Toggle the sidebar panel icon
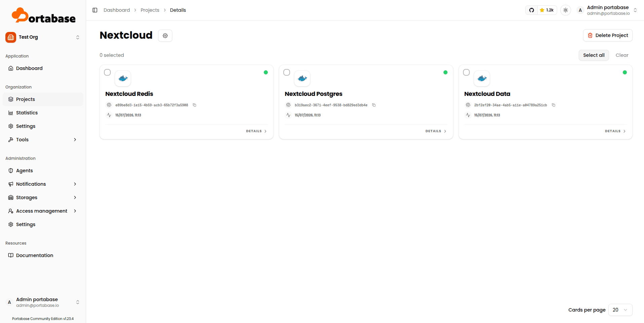 [x=95, y=10]
